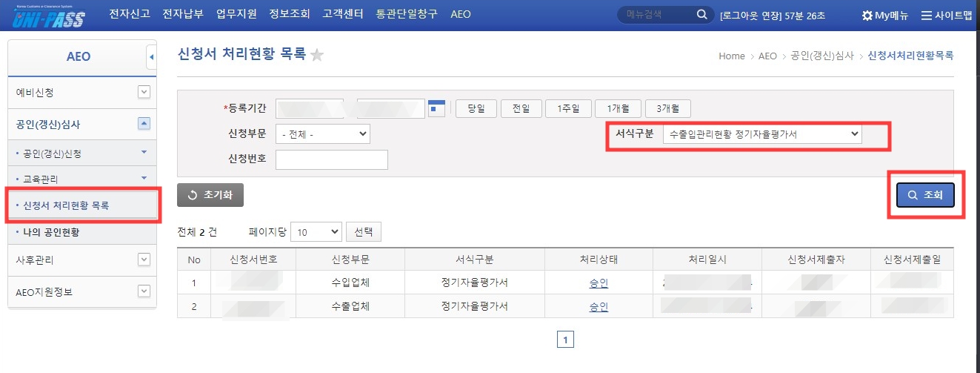Open the AEO top menu

[461, 14]
